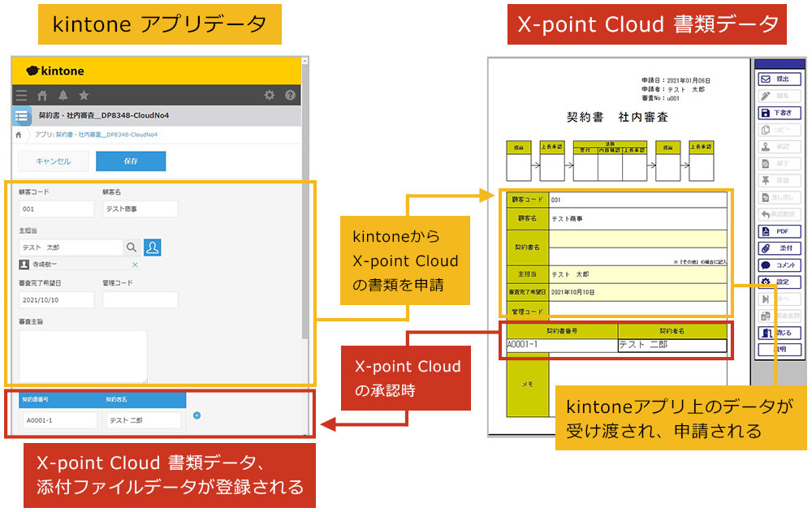Screen dimensions: 812x512
Task: Click the テスト 二郎 cell in the document
Action: point(672,345)
